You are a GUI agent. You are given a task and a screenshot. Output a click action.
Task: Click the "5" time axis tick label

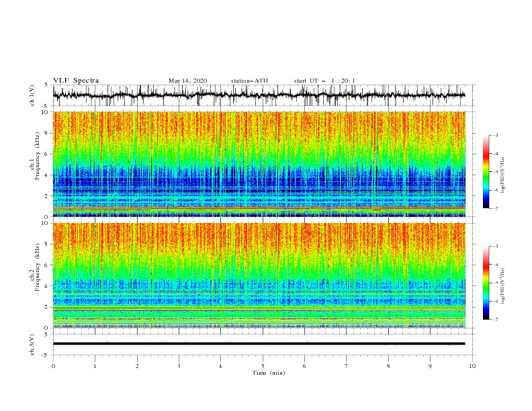[263, 366]
